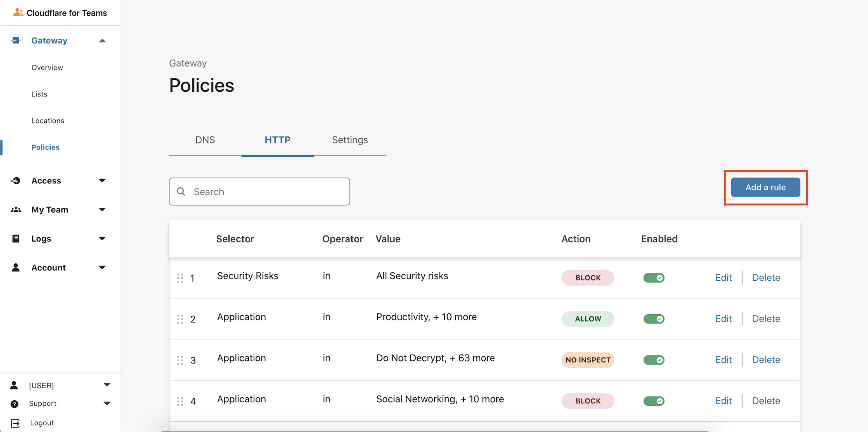Click the Cloudflare for Teams logo icon
This screenshot has height=432, width=868.
point(18,13)
